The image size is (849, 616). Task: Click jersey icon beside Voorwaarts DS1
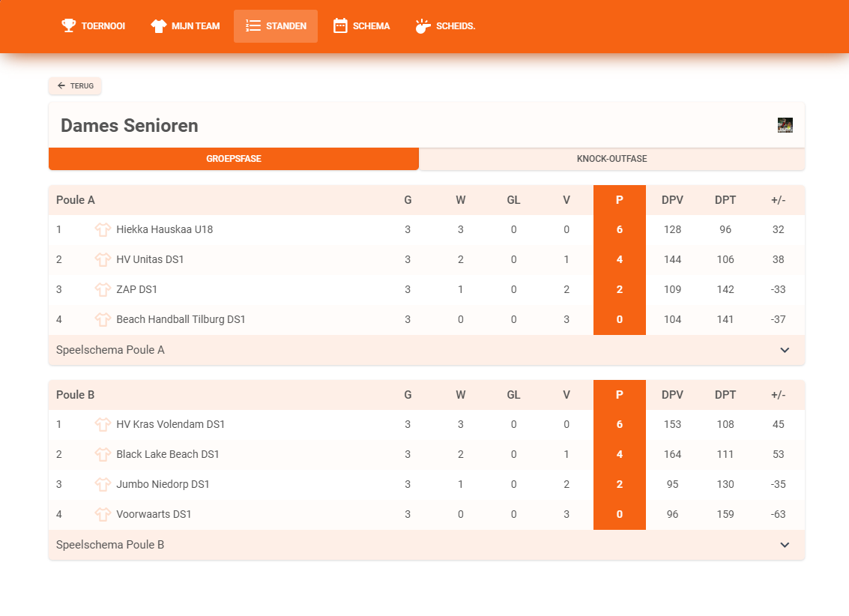click(x=103, y=514)
